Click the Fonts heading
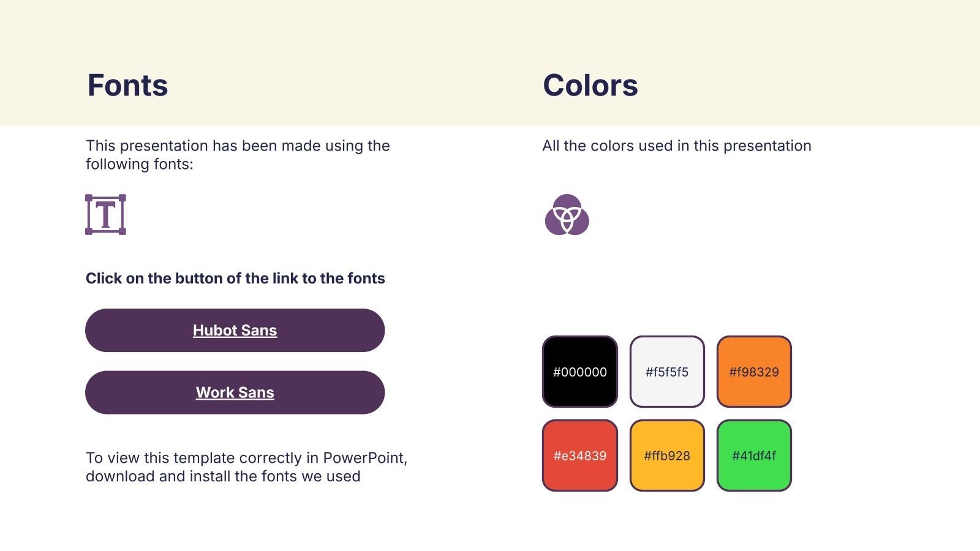 click(127, 85)
